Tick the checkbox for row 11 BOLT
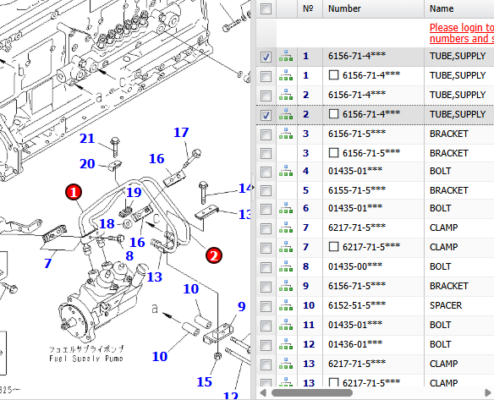The width and height of the screenshot is (494, 400). click(x=266, y=325)
